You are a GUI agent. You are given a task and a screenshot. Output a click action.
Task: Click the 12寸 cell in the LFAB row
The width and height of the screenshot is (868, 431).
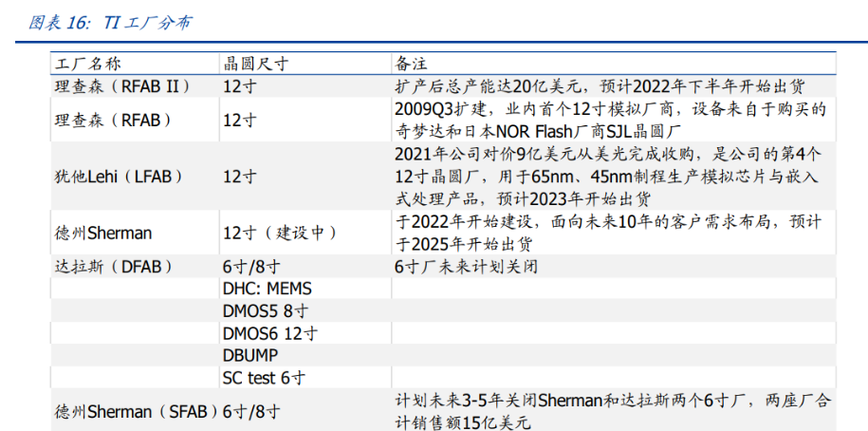click(240, 177)
